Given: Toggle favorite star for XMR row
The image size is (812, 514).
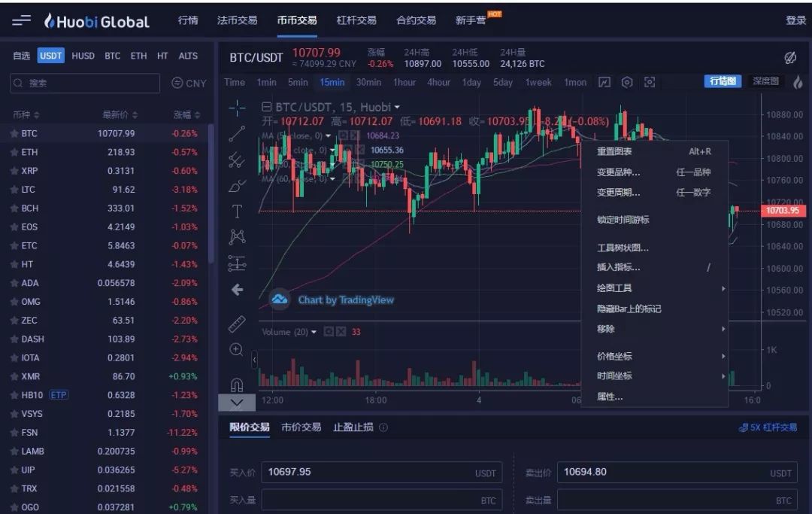Looking at the screenshot, I should coord(14,377).
